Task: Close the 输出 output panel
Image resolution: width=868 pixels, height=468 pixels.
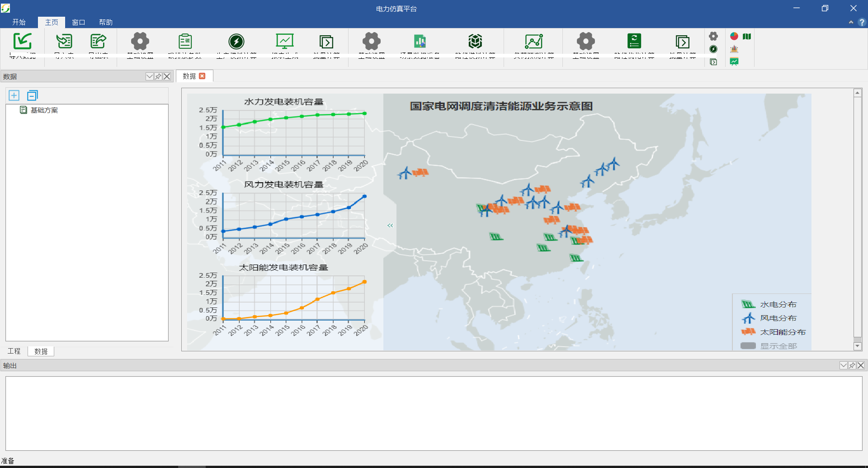Action: pos(861,365)
